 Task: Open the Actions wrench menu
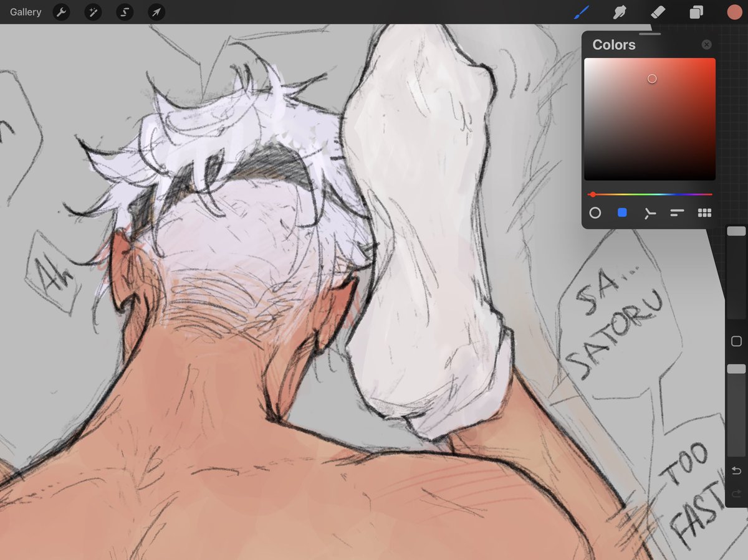(x=61, y=12)
